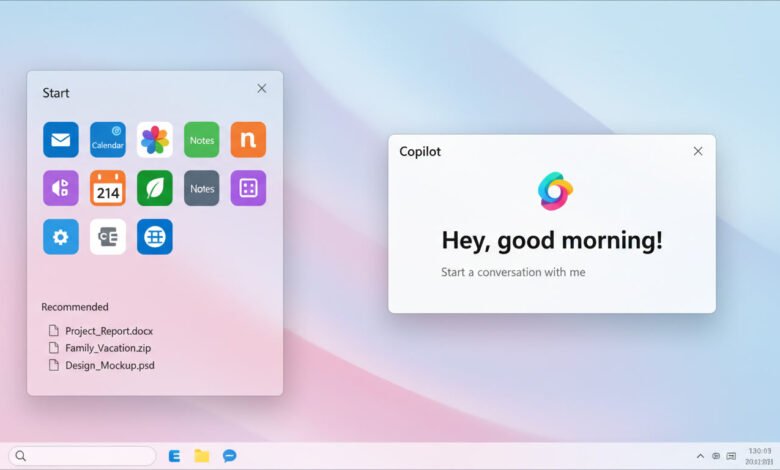Open the gray Notes app
This screenshot has height=470, width=780.
[x=201, y=188]
